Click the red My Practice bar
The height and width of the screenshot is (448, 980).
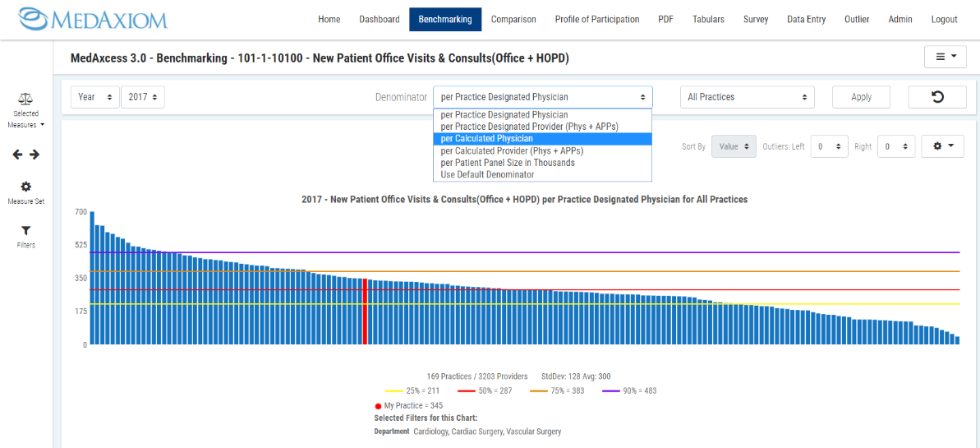point(365,312)
